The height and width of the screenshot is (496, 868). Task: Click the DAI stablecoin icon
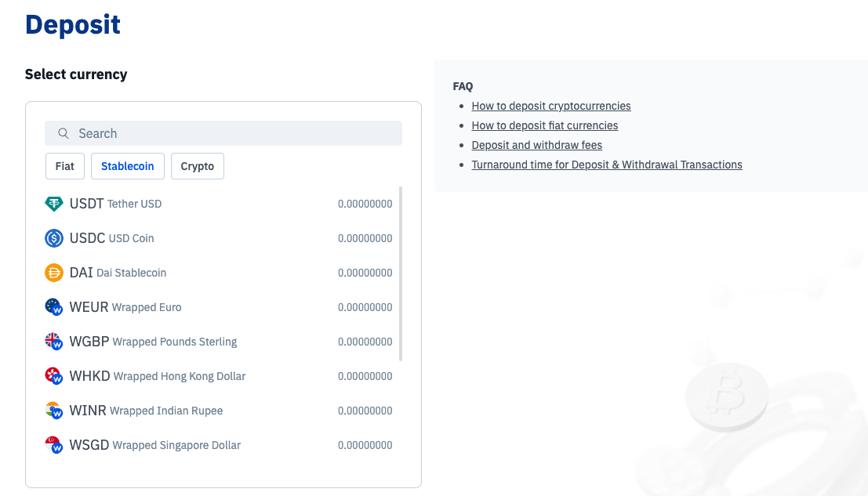click(x=53, y=273)
